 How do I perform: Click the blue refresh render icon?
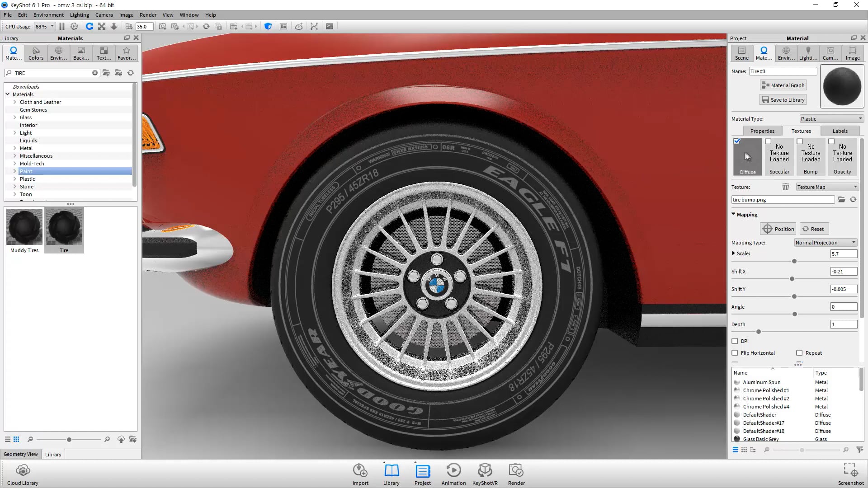point(90,26)
